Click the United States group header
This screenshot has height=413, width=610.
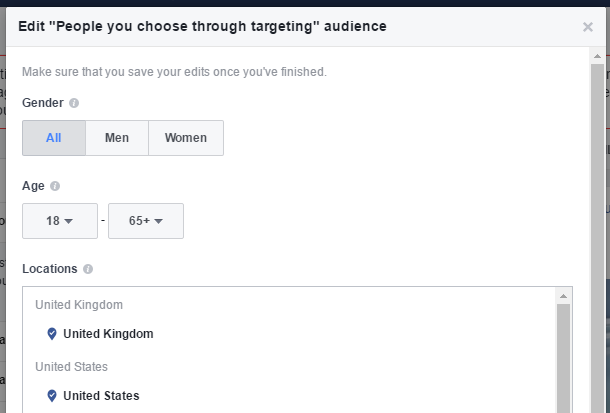72,367
